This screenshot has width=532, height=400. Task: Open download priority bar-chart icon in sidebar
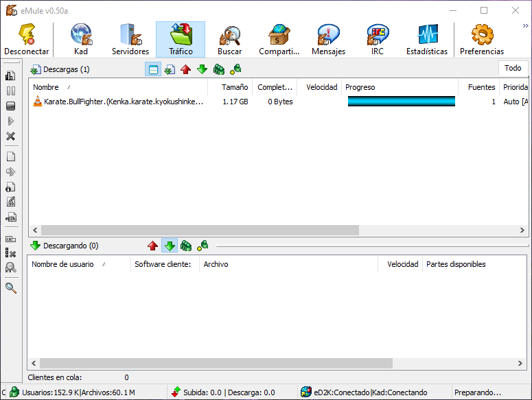tap(10, 75)
